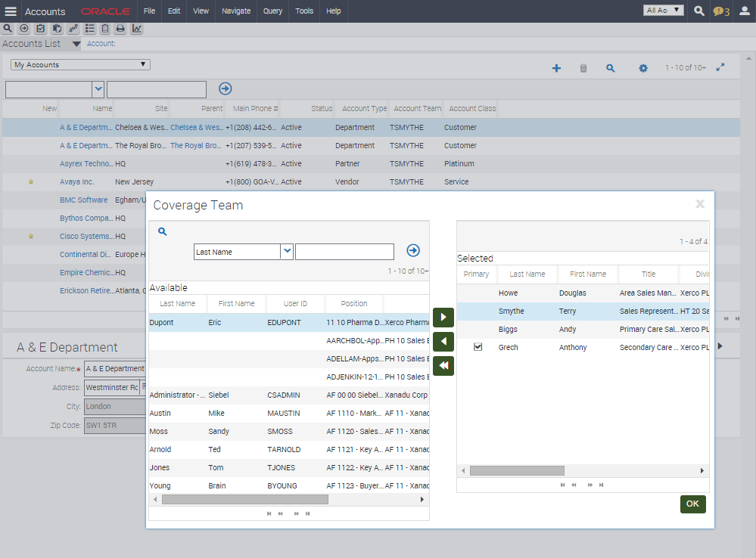
Task: Click the Available list horizontal scrollbar thumb
Action: (245, 500)
